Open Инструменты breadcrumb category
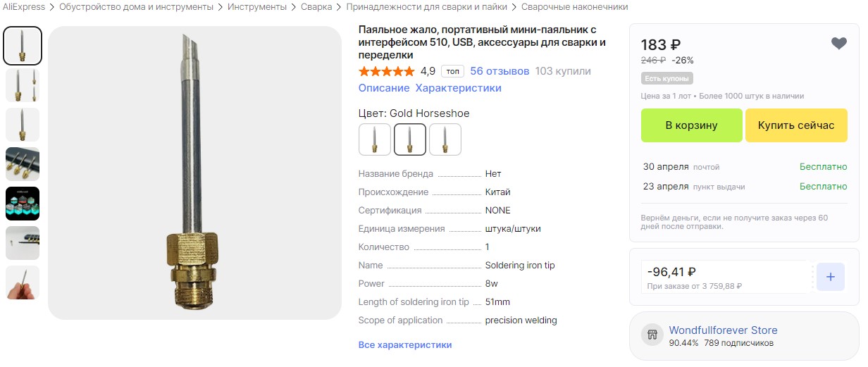The image size is (868, 367). (257, 7)
